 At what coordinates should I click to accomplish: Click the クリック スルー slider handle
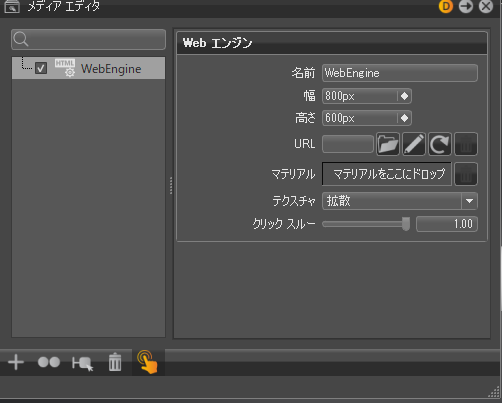click(x=406, y=224)
